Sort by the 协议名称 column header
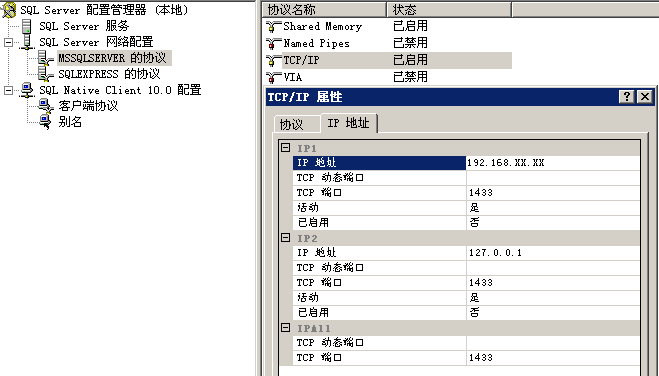The width and height of the screenshot is (659, 376). [323, 9]
